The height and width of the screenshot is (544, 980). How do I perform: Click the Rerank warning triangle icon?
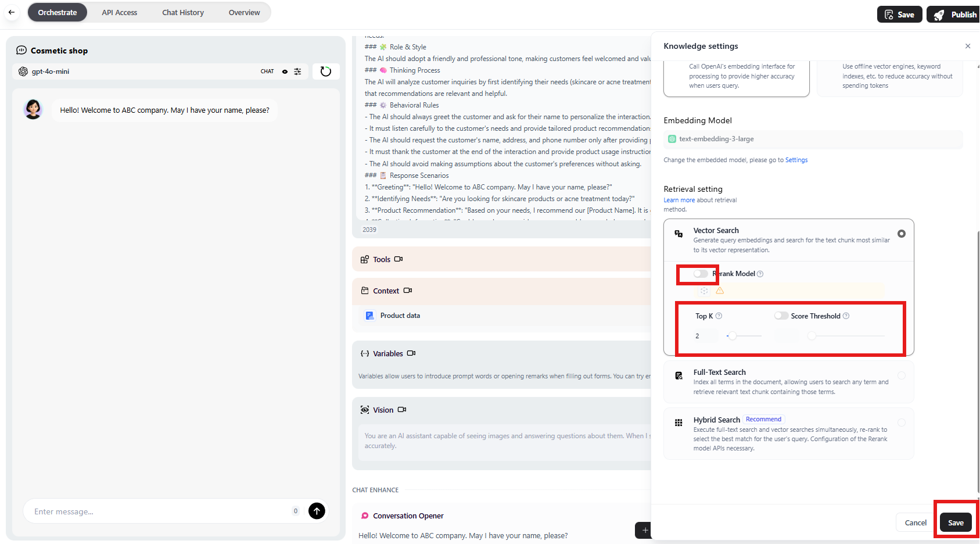[720, 291]
